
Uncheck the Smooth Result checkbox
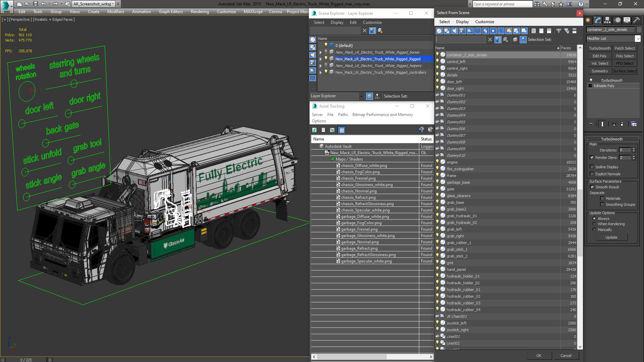tap(592, 187)
